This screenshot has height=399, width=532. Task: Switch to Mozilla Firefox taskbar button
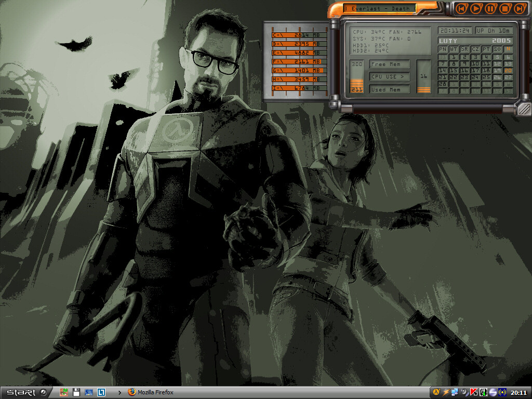[x=151, y=392]
